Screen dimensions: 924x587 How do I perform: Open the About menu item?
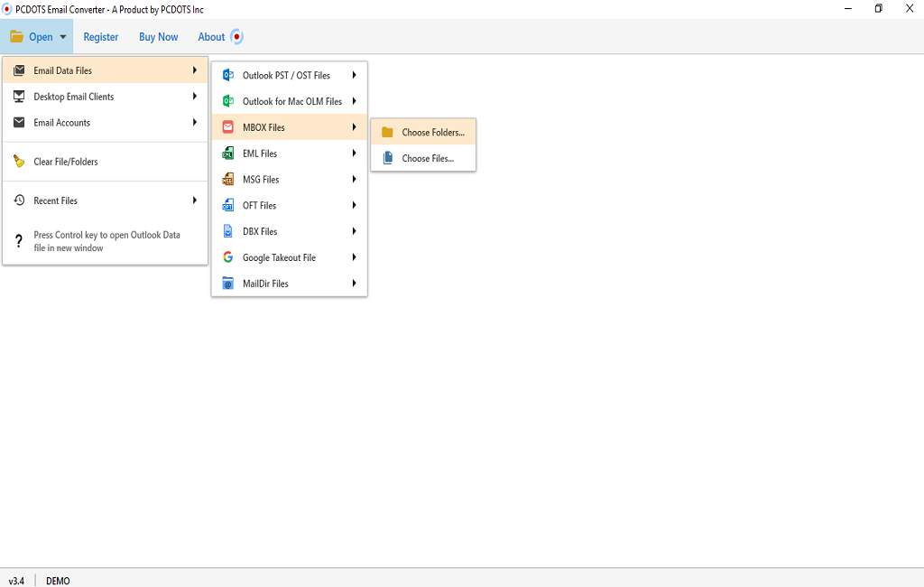(211, 37)
